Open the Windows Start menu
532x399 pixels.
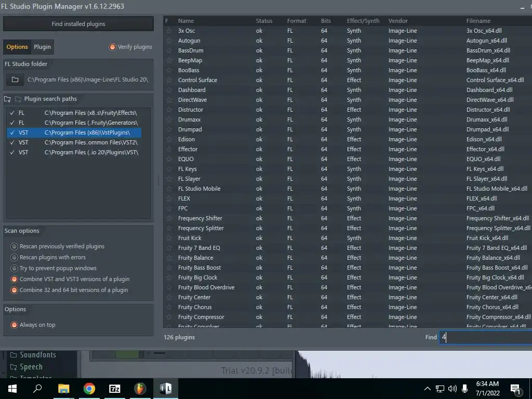click(12, 389)
